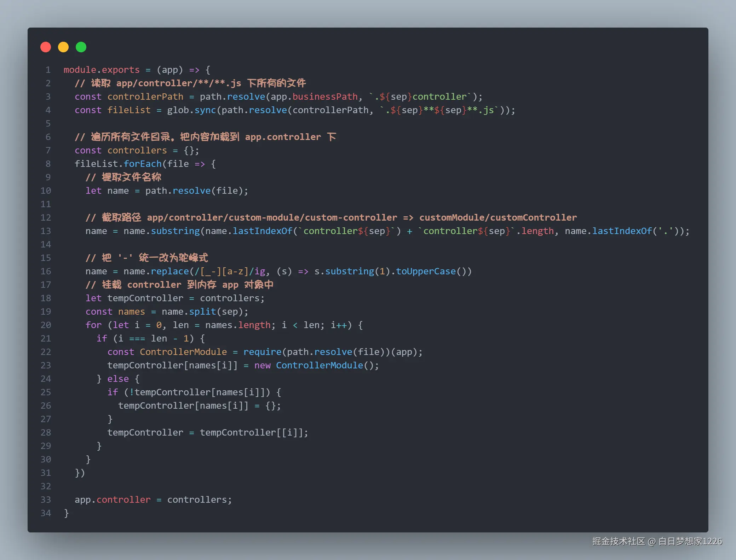Viewport: 736px width, 560px height.
Task: Click line number 1 in gutter
Action: [x=48, y=70]
